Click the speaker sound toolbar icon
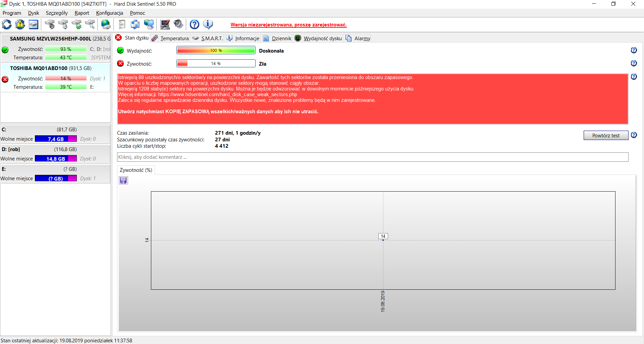The width and height of the screenshot is (644, 344). (178, 24)
